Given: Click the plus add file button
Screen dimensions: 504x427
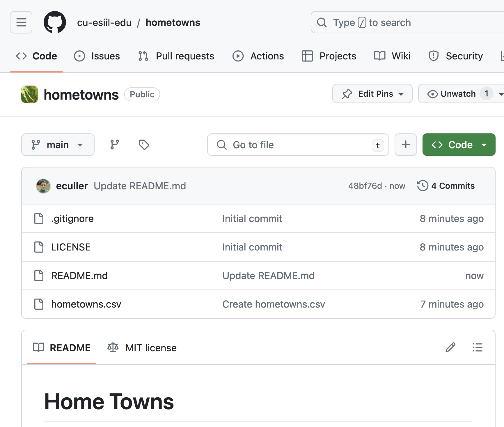Looking at the screenshot, I should click(406, 145).
